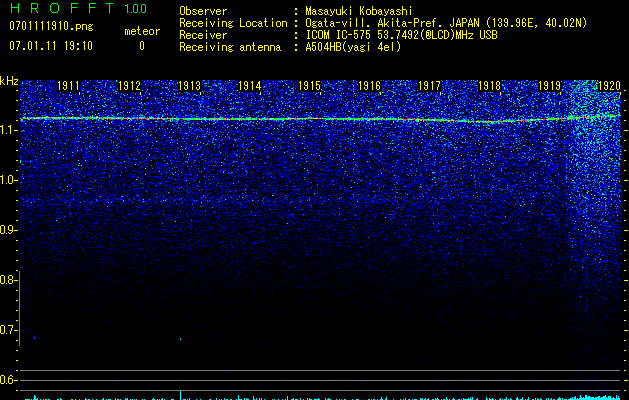
Task: Click the kHz axis unit label
Action: 9,81
